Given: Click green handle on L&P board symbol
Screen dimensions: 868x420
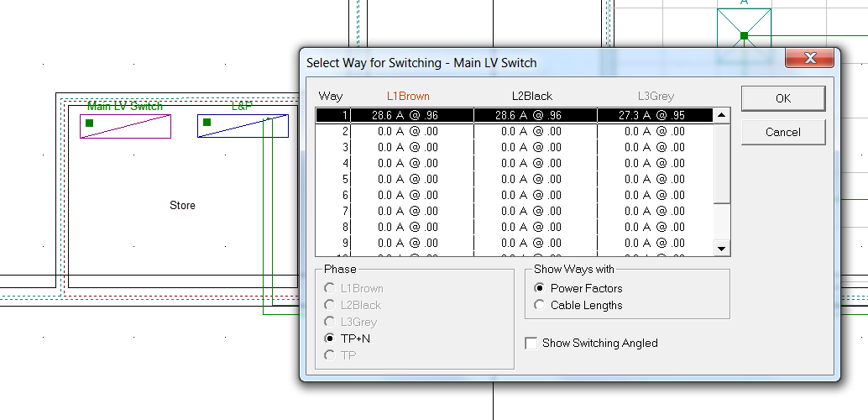Looking at the screenshot, I should click(207, 122).
